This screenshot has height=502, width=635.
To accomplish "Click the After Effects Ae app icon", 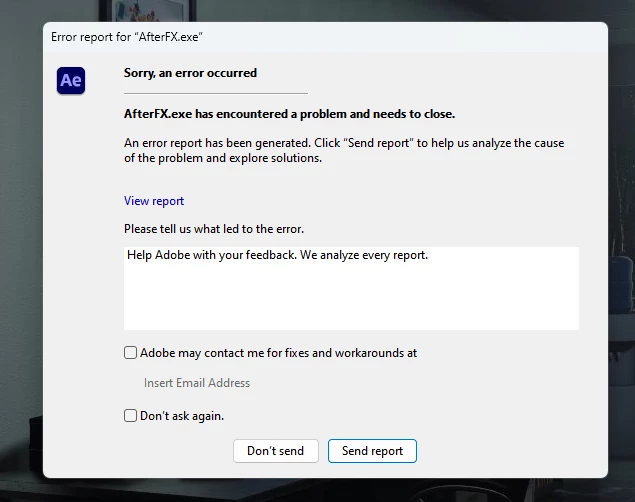I will click(x=71, y=80).
